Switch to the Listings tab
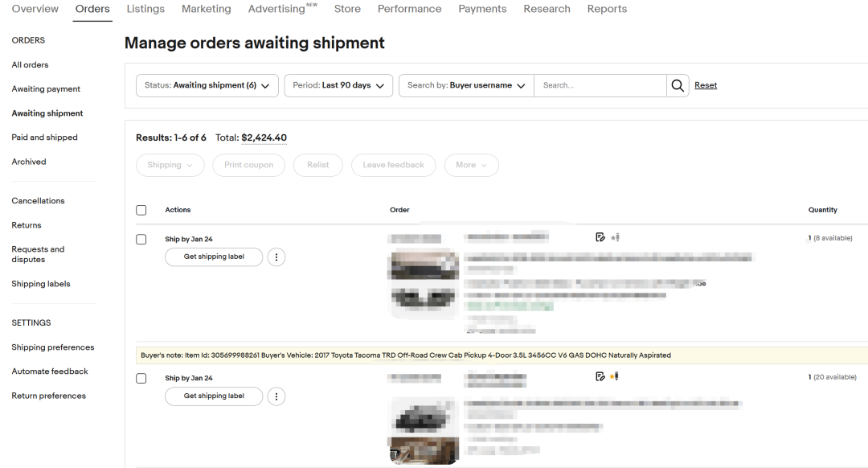 click(x=145, y=9)
